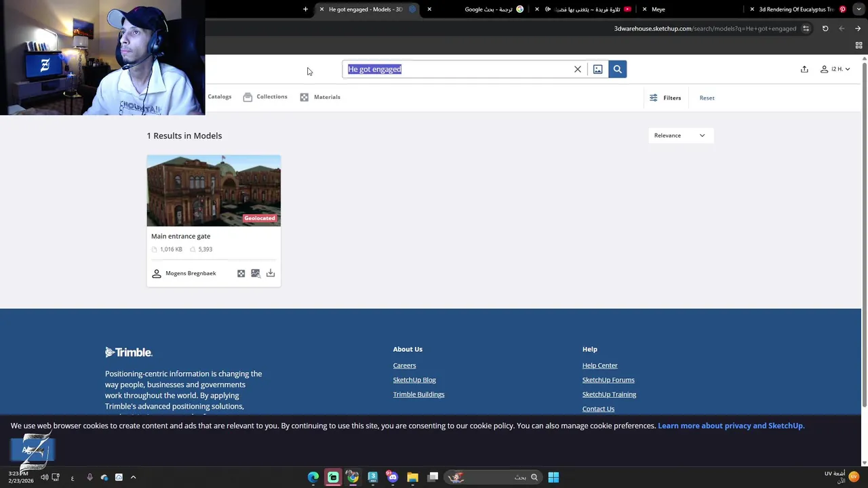Click the upload model icon

pos(804,69)
